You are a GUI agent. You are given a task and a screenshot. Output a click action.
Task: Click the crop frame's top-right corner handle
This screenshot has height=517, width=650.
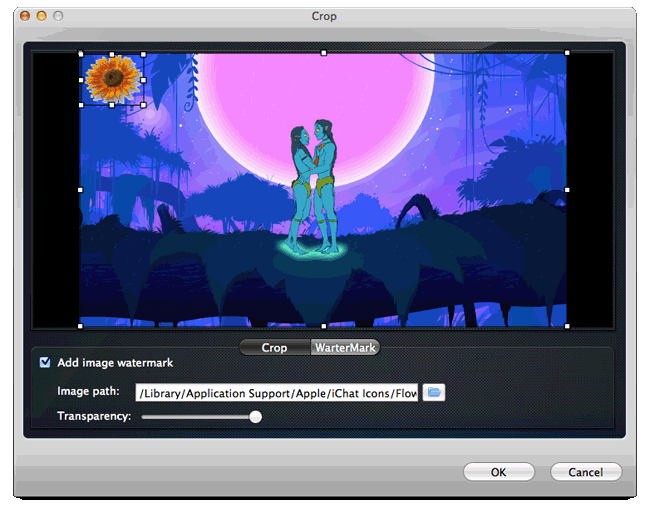(x=567, y=53)
